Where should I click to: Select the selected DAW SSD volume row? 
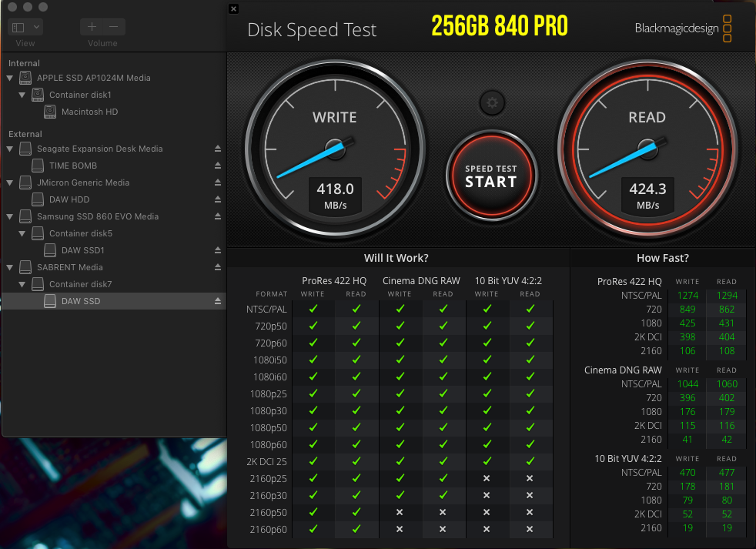(114, 301)
